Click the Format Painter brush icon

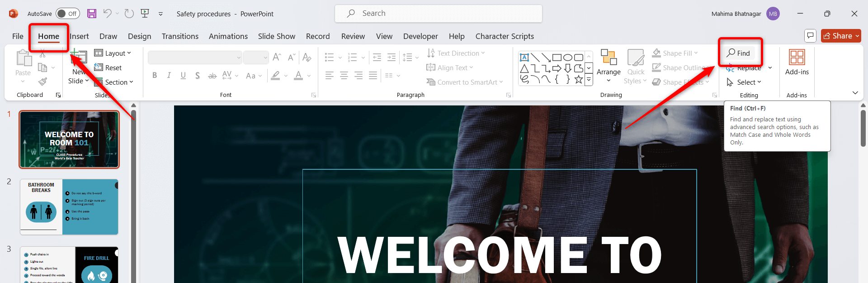[42, 82]
